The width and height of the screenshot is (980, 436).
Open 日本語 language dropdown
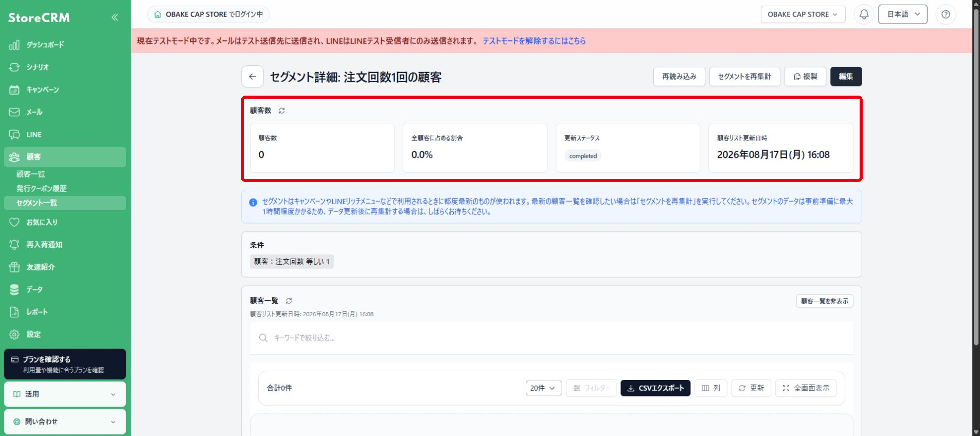903,14
